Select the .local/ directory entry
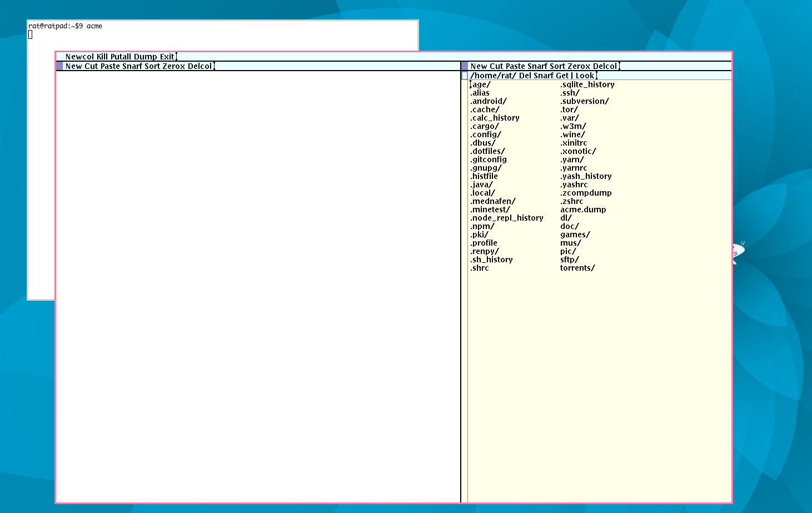Viewport: 812px width, 513px height. pos(483,193)
